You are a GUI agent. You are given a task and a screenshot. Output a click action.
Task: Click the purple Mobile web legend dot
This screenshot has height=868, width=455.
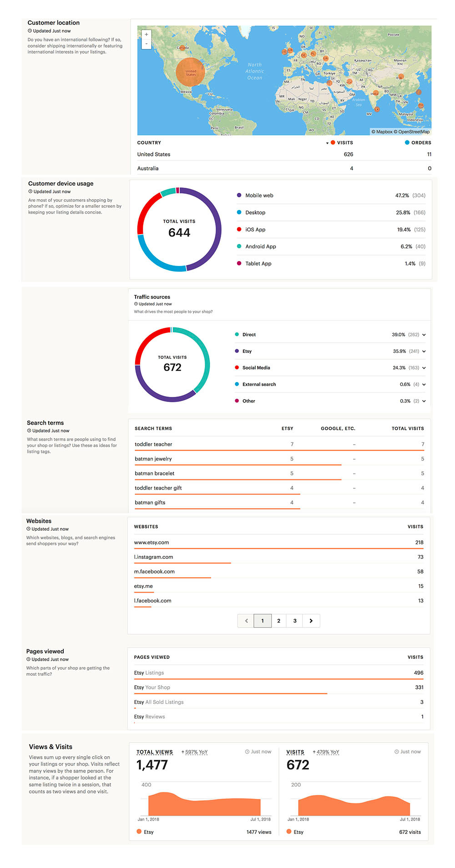(239, 196)
